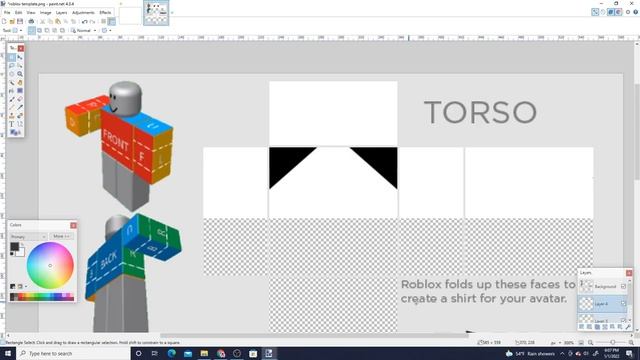Open the Primary color dropdown
Image resolution: width=640 pixels, height=360 pixels.
(28, 236)
